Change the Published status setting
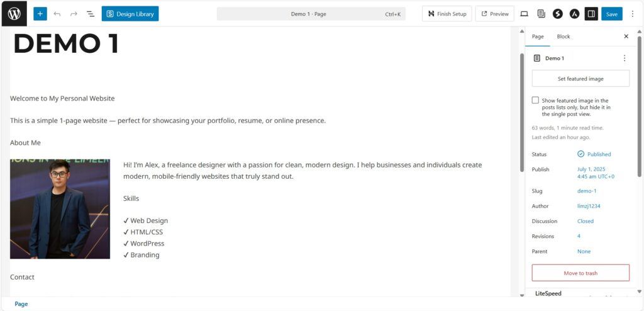This screenshot has height=311, width=644. [594, 154]
